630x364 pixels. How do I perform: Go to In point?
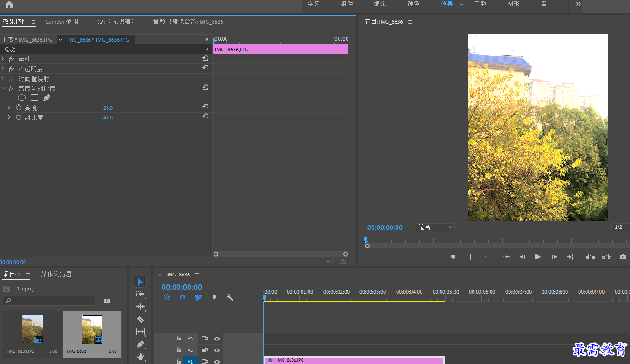click(x=506, y=257)
